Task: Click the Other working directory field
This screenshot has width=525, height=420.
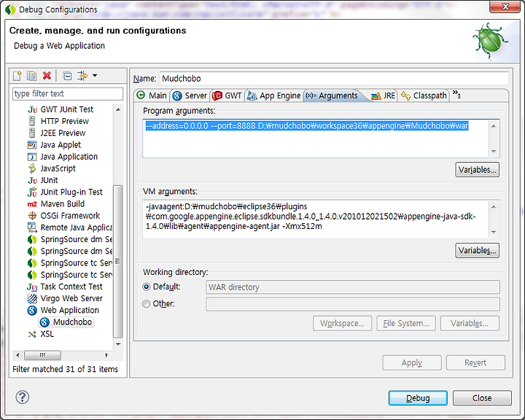Action: [353, 304]
